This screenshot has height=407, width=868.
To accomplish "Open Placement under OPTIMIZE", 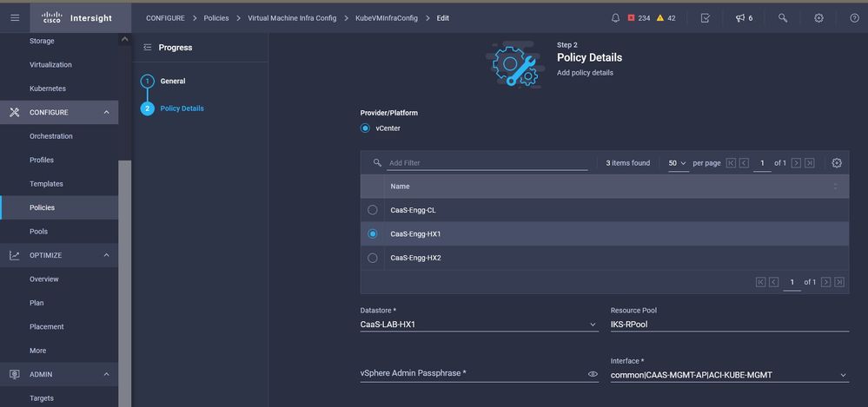I will pos(47,327).
